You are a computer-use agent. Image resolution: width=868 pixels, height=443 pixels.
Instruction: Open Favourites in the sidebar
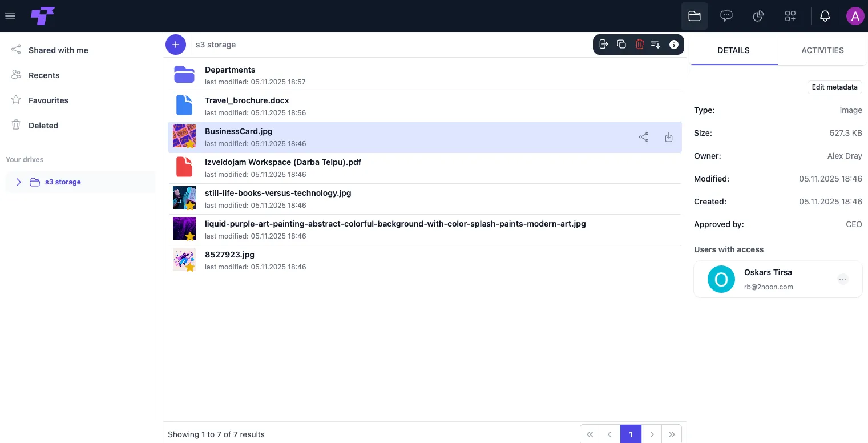49,100
